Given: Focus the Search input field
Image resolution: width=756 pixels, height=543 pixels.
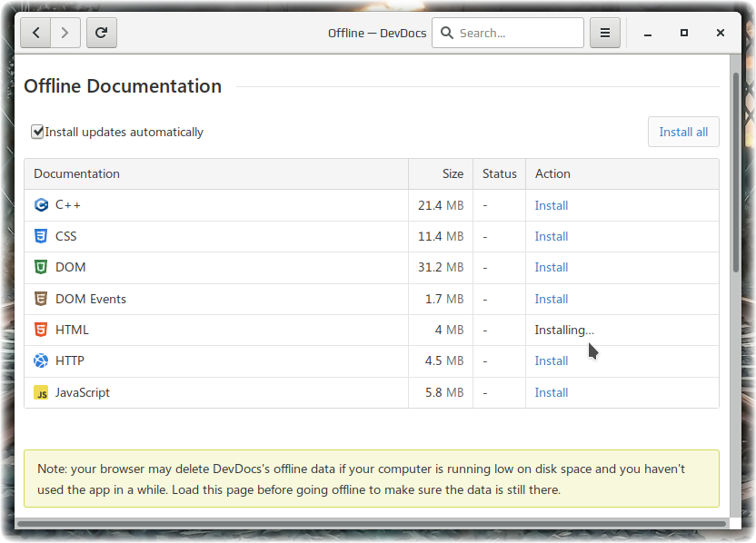Looking at the screenshot, I should click(508, 33).
